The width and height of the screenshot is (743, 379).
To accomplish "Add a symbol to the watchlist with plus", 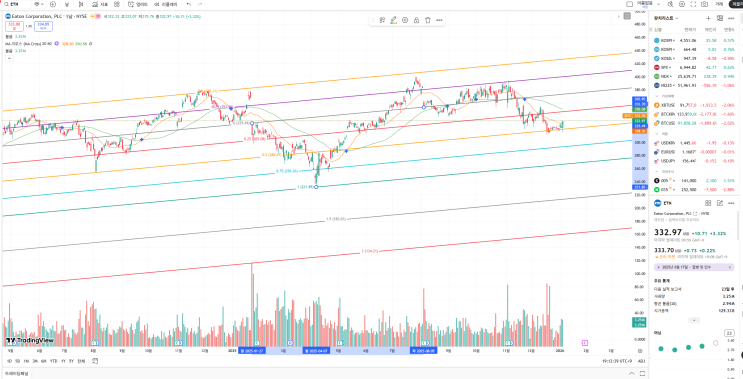I will [708, 18].
